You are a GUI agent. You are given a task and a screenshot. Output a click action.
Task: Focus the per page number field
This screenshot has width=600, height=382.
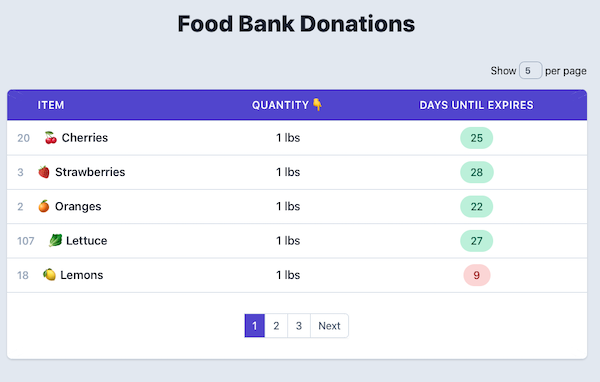pos(530,70)
